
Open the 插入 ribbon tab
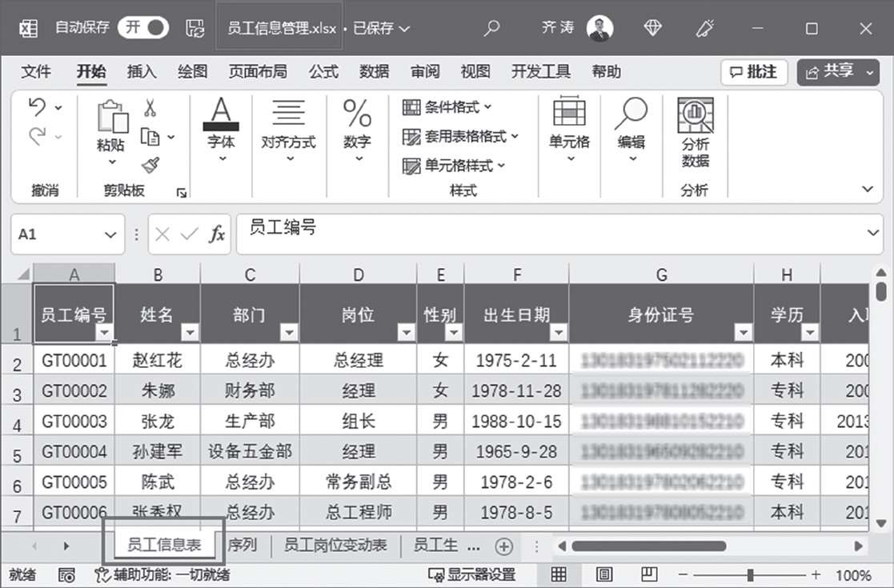tap(142, 72)
